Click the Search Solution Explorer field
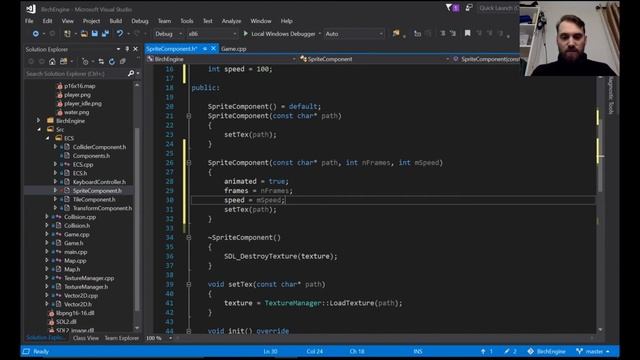 76,74
